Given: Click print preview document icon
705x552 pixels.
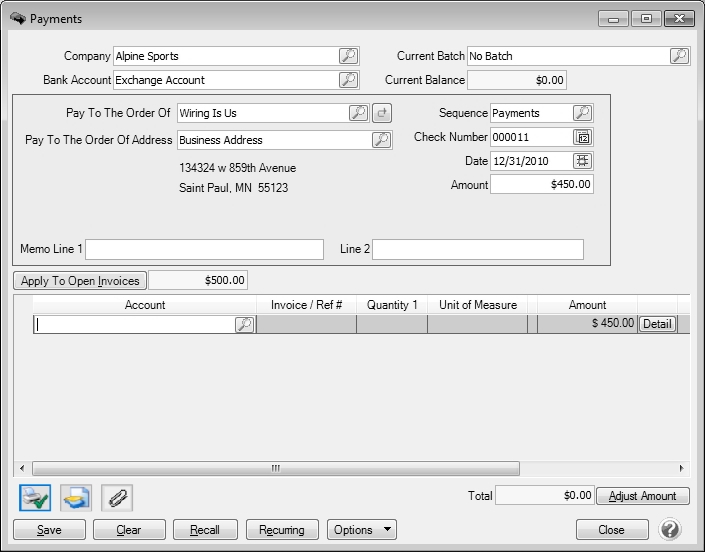Looking at the screenshot, I should 76,498.
